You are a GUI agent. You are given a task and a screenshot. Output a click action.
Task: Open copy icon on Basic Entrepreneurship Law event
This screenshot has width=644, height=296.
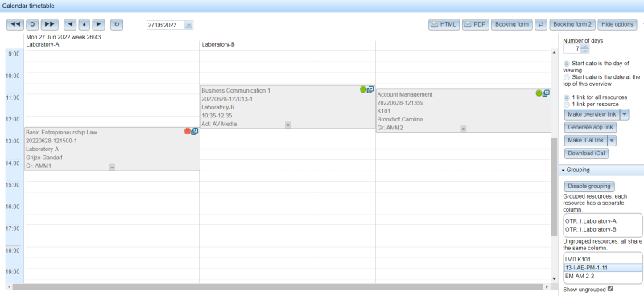195,131
